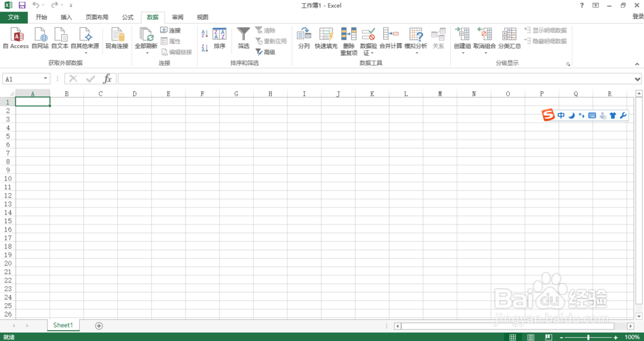Open the 排序 sort dialog
The height and width of the screenshot is (341, 644).
pos(220,39)
